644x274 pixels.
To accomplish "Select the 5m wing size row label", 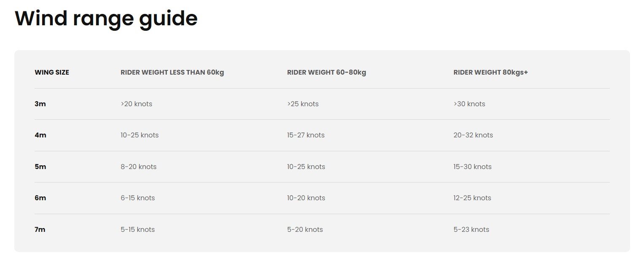I will coord(40,167).
